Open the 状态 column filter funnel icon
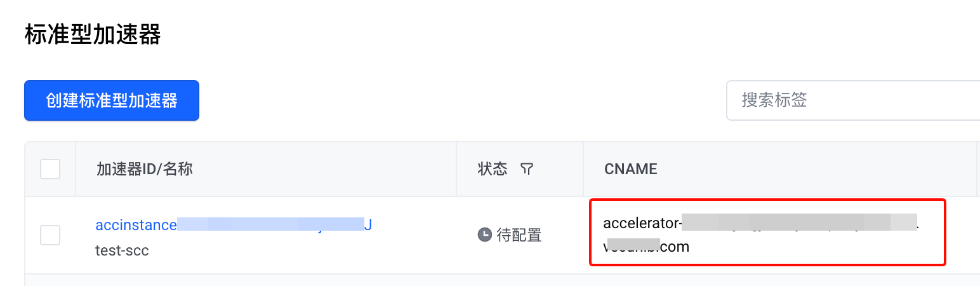Screen dimensions: 980x286 pyautogui.click(x=526, y=168)
